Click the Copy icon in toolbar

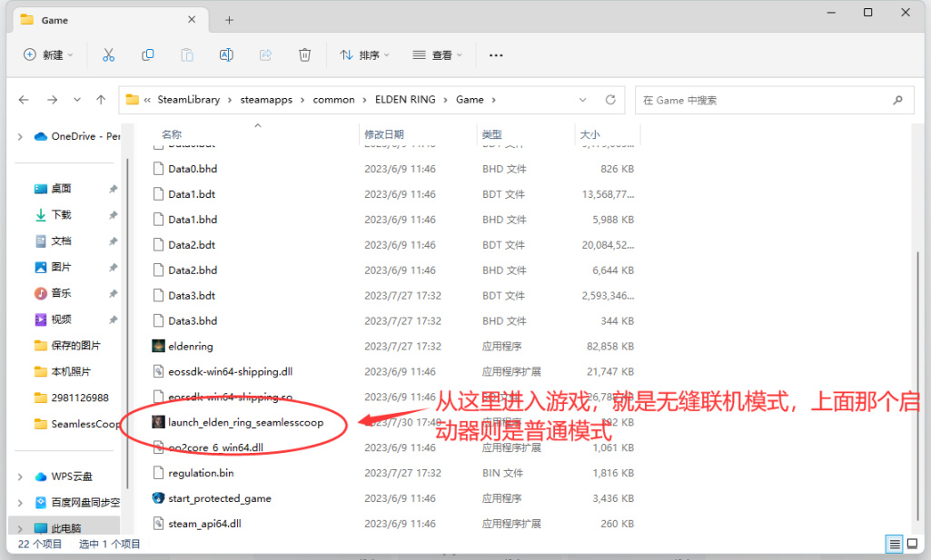pyautogui.click(x=147, y=54)
